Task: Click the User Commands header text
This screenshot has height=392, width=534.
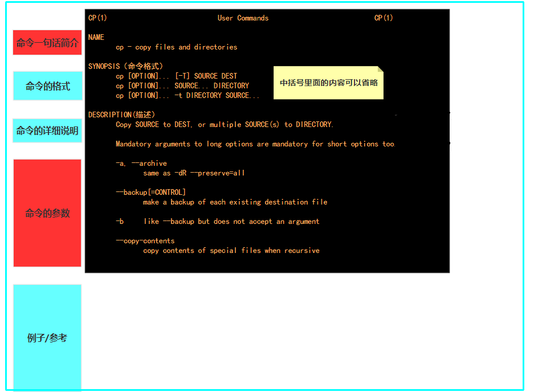Action: click(243, 18)
